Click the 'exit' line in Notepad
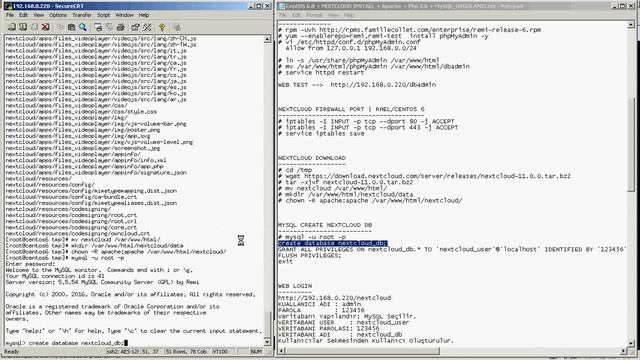This screenshot has height=360, width=640. [285, 262]
